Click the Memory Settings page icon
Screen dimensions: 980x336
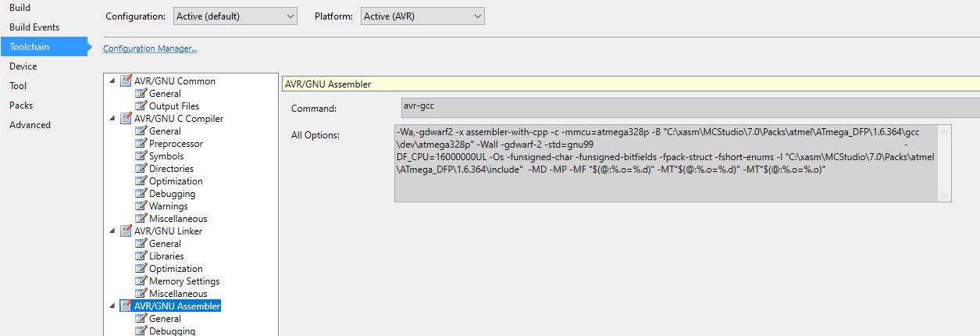click(141, 281)
